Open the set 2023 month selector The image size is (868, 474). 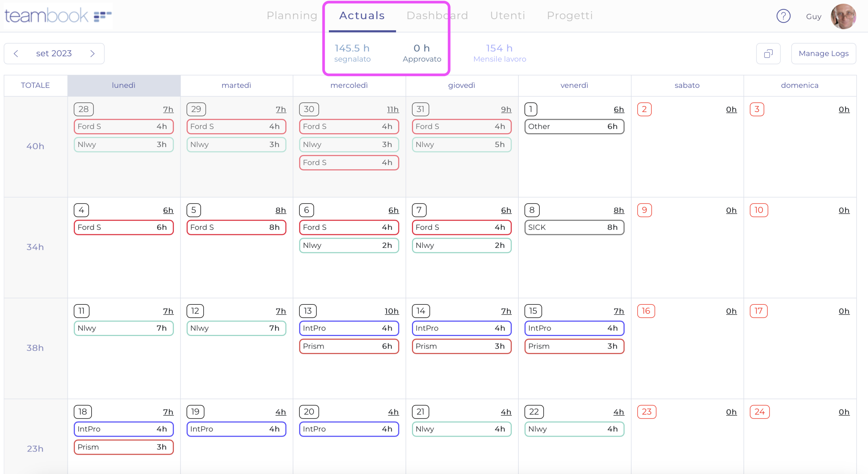pyautogui.click(x=54, y=54)
